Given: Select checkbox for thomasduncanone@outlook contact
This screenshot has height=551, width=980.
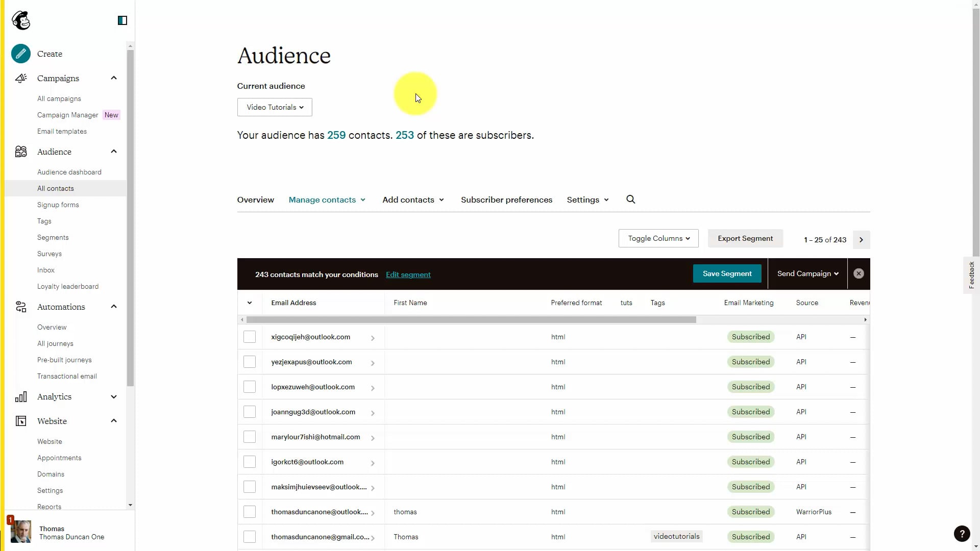Looking at the screenshot, I should 250,512.
